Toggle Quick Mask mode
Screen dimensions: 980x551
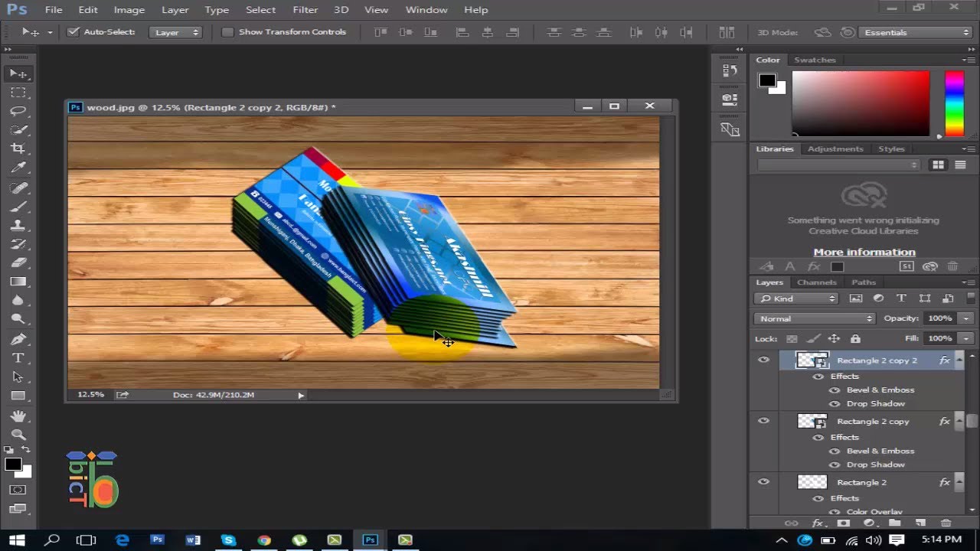(x=18, y=490)
